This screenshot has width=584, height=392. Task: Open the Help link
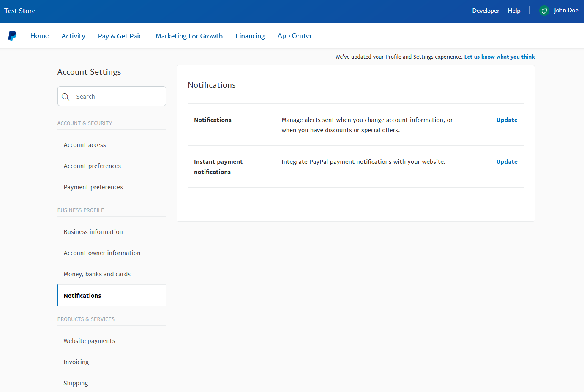click(x=514, y=11)
